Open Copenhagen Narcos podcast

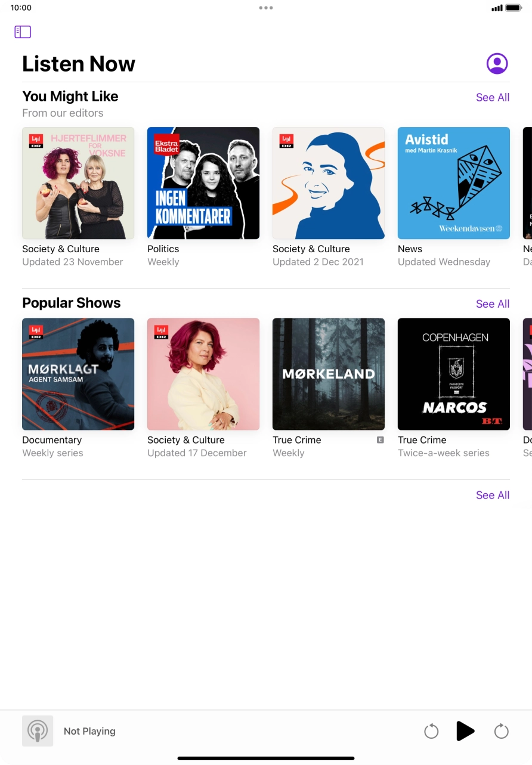(454, 374)
